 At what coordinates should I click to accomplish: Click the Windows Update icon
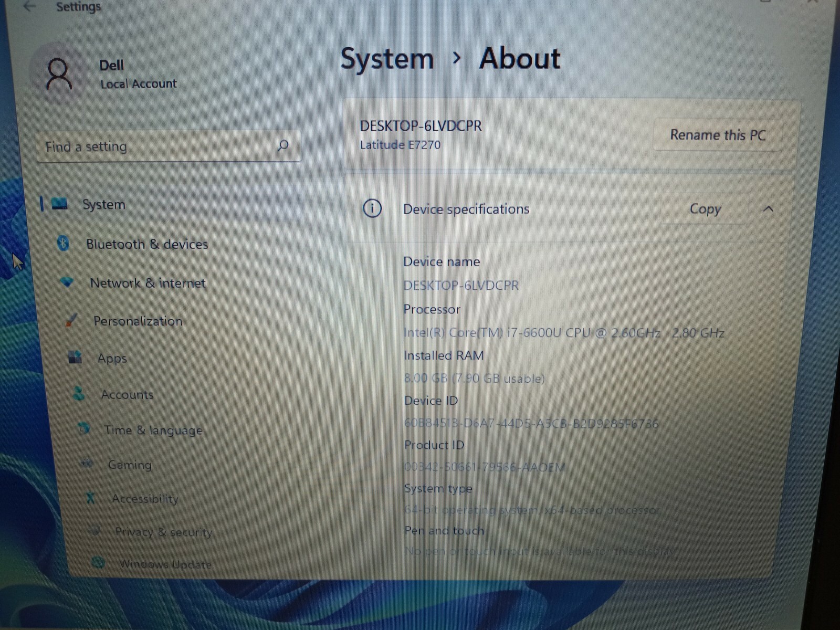tap(98, 563)
